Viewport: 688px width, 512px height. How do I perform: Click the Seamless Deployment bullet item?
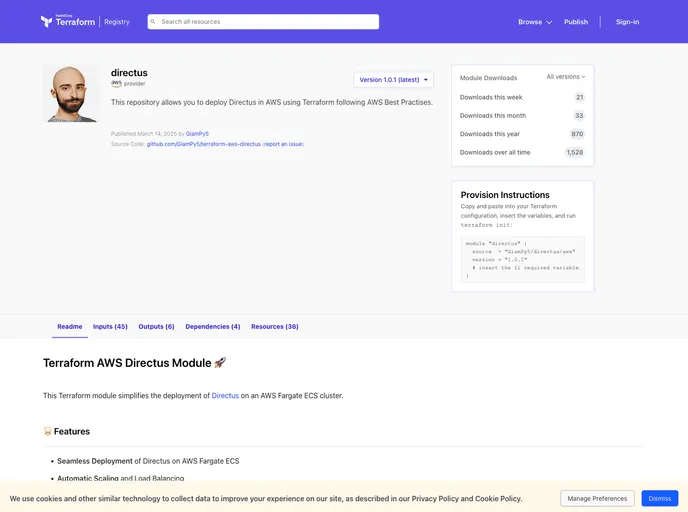coord(148,461)
